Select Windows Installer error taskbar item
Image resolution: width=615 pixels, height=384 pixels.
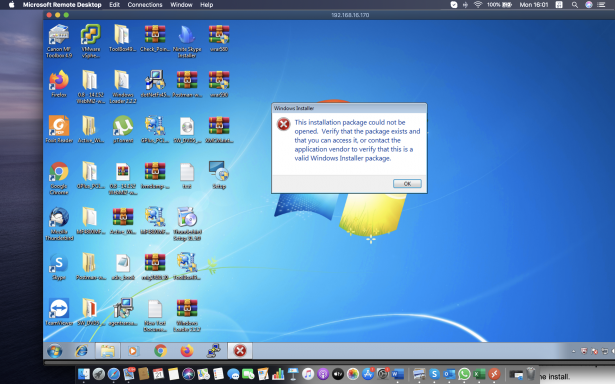coord(240,351)
